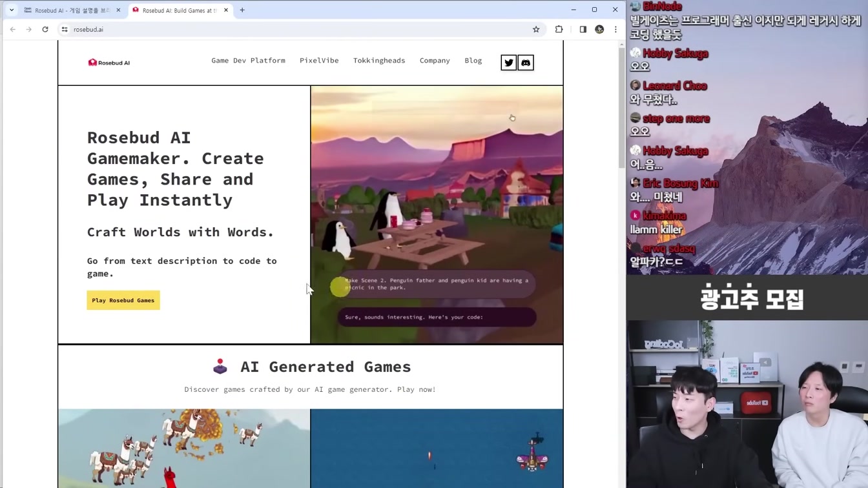Click Play Rosebud Games button
This screenshot has width=868, height=488.
point(123,300)
